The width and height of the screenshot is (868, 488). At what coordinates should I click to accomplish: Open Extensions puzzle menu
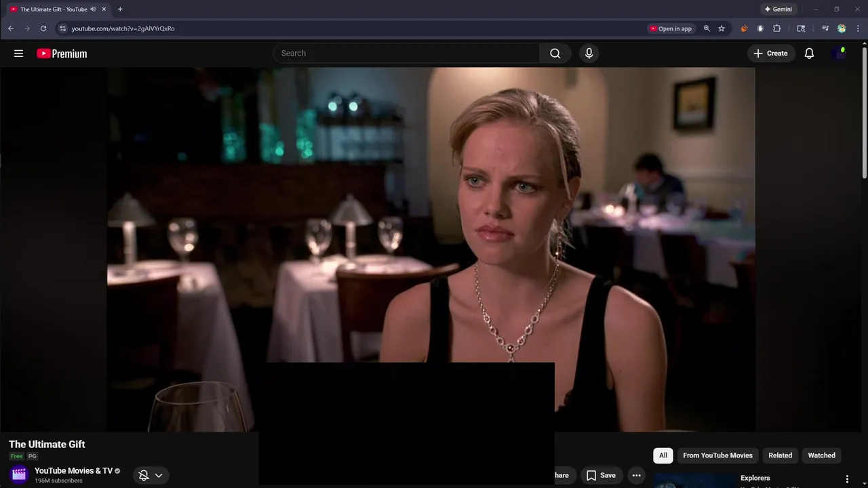(x=777, y=28)
